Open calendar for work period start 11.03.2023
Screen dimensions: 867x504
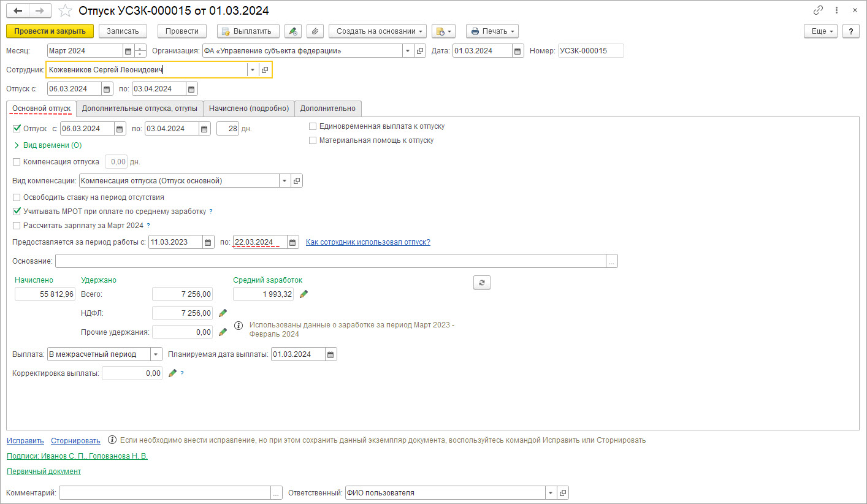[208, 242]
